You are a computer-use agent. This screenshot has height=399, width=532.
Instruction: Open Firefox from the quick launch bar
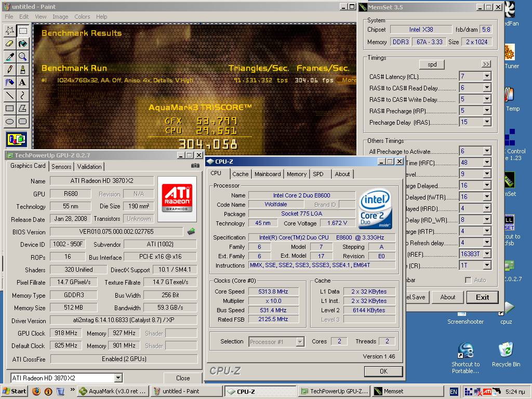pos(36,391)
